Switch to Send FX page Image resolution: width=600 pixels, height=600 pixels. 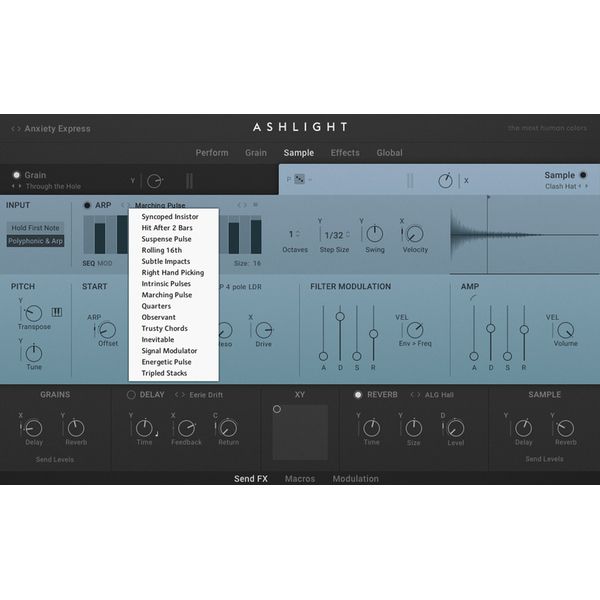251,479
